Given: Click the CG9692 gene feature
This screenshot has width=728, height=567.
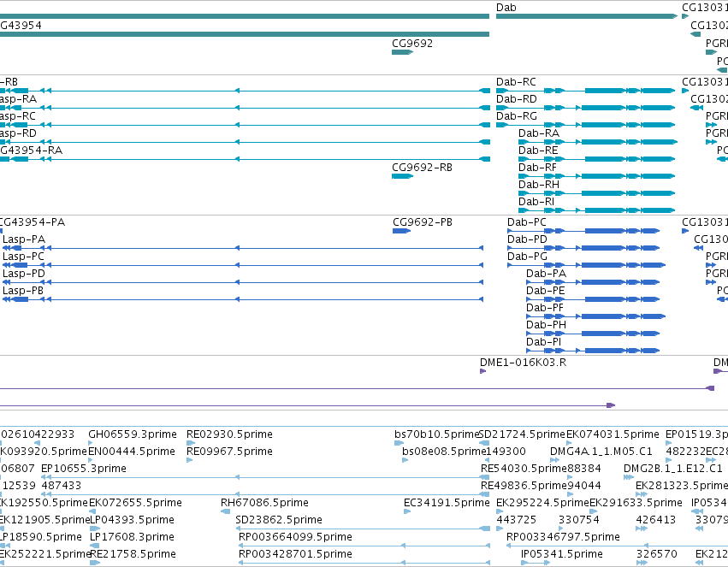Looking at the screenshot, I should click(402, 52).
